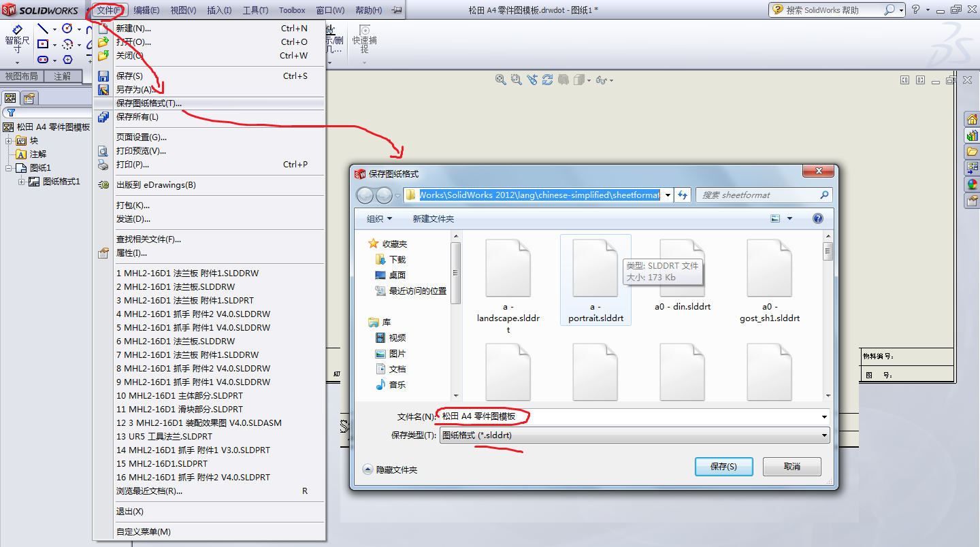980x547 pixels.
Task: Click 搜索 sheetformat search field
Action: (x=764, y=195)
